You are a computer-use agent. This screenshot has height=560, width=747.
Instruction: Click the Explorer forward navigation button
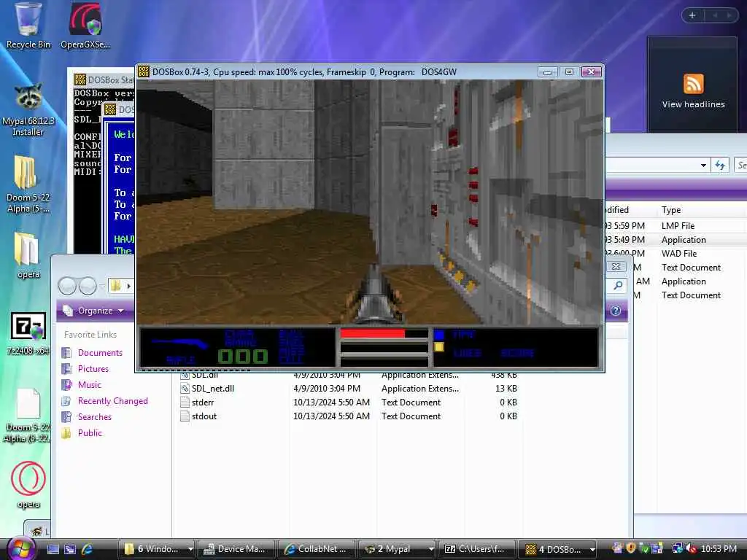pos(88,286)
